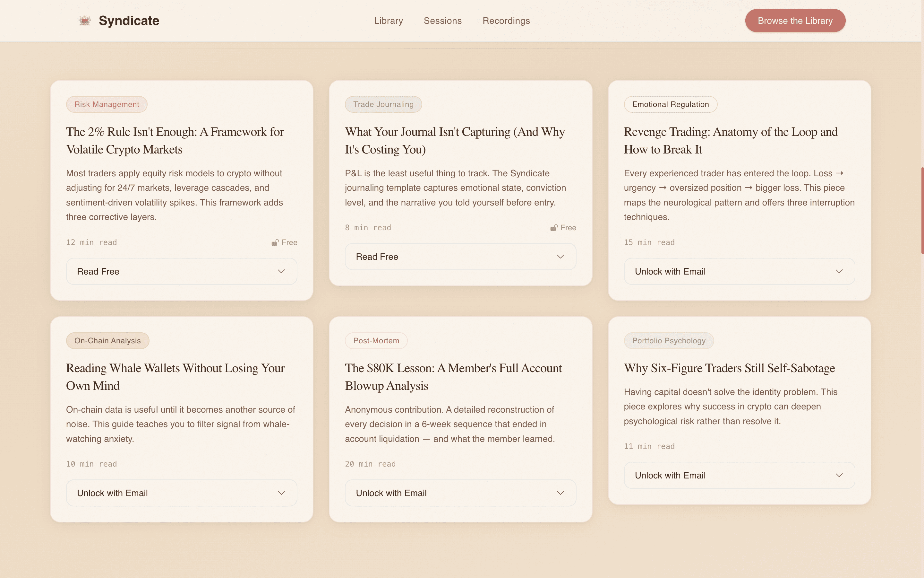Screen dimensions: 924x578
Task: Click the '12 min read' label
Action: click(92, 242)
